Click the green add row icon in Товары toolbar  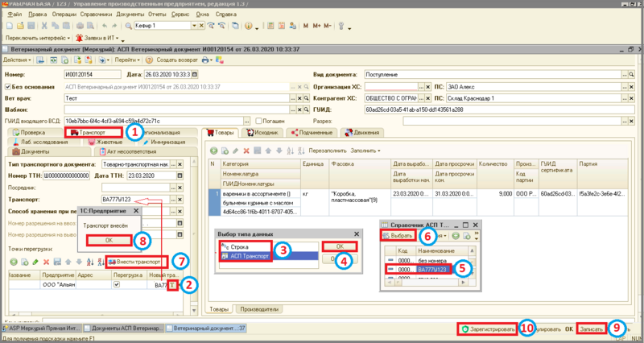click(x=213, y=150)
